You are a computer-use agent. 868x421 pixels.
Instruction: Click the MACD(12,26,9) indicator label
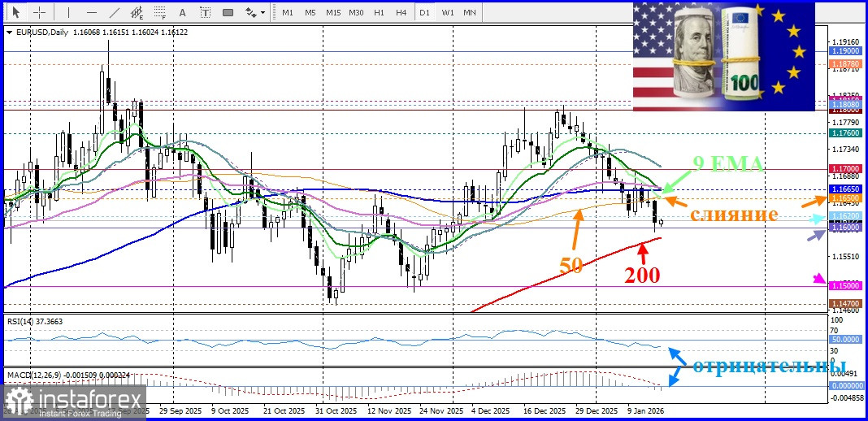point(68,375)
